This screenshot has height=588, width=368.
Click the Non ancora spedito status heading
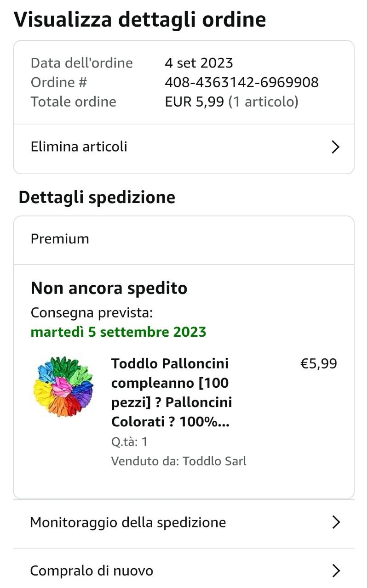click(x=109, y=288)
